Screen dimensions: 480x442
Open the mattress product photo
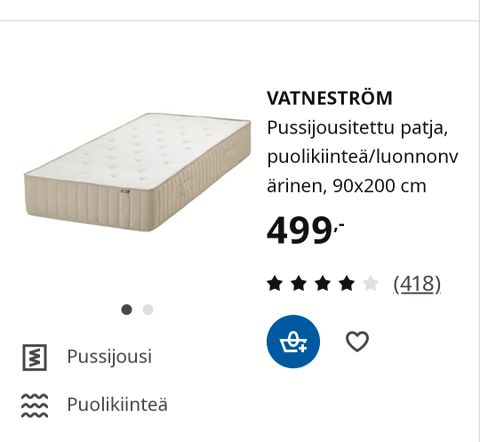coord(137,172)
